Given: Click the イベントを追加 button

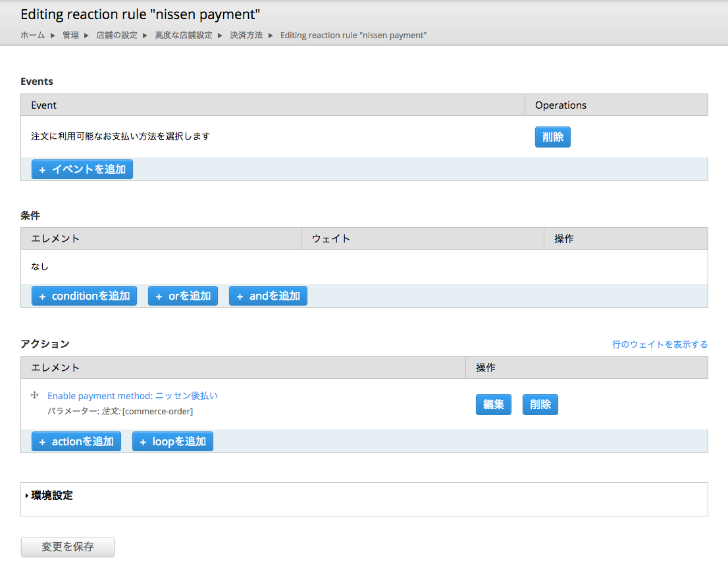Looking at the screenshot, I should 82,169.
